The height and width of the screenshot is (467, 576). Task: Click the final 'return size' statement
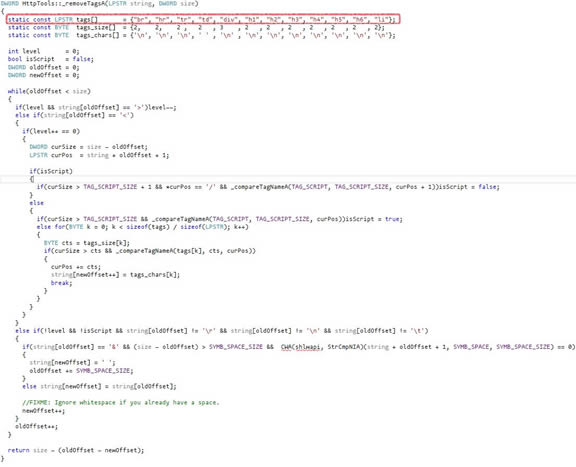coord(76,450)
